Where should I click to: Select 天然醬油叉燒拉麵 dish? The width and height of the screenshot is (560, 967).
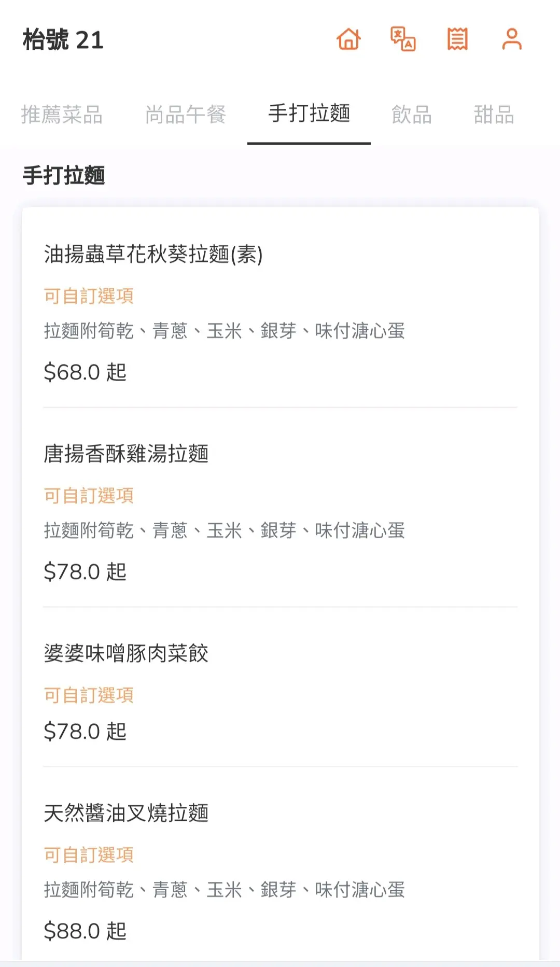tap(126, 813)
